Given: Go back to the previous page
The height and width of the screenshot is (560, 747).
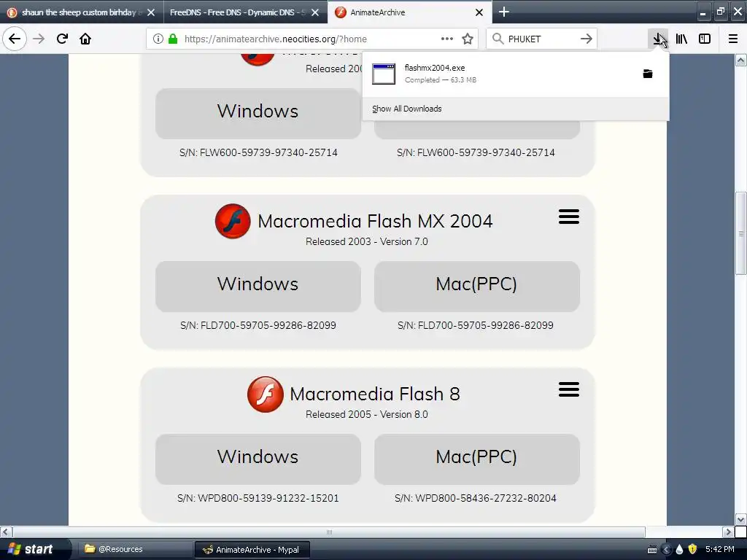Looking at the screenshot, I should (15, 39).
